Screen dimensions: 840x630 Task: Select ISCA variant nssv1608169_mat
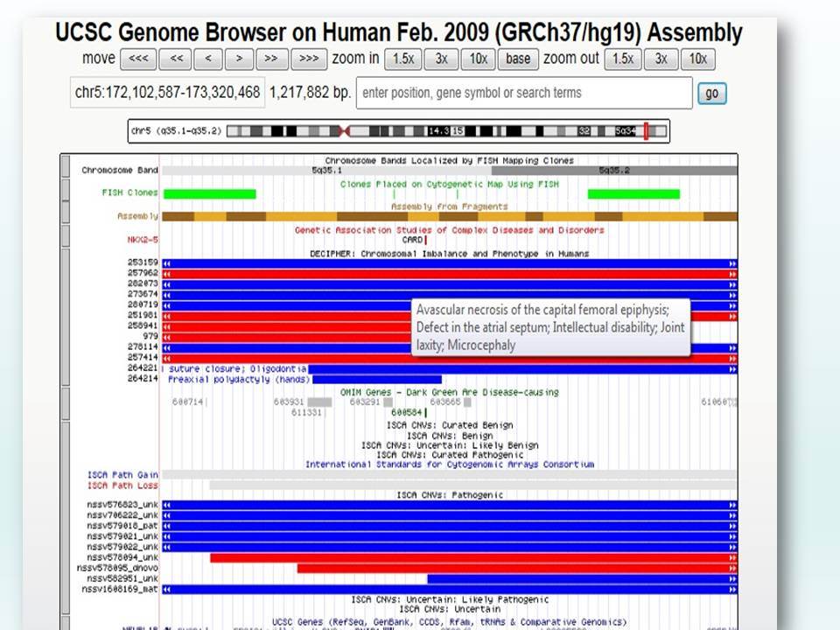click(x=450, y=589)
